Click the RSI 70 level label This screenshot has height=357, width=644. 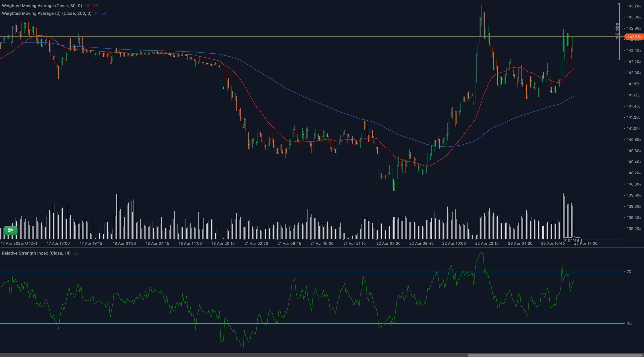[x=629, y=272]
